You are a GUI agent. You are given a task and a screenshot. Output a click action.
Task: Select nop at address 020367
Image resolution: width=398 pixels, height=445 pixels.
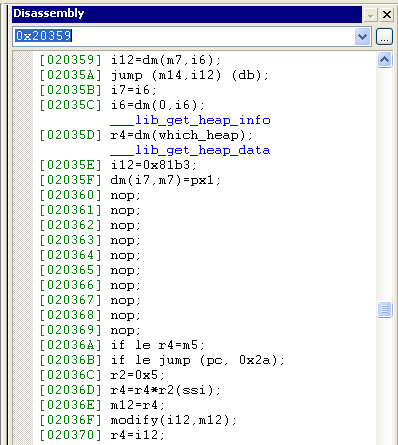tap(125, 300)
